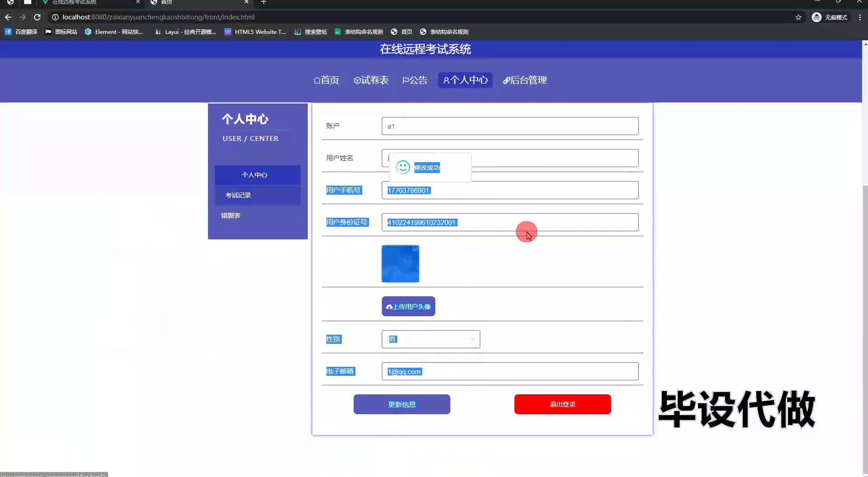Viewport: 868px width, 477px height.
Task: Click the browser back arrow
Action: (8, 17)
